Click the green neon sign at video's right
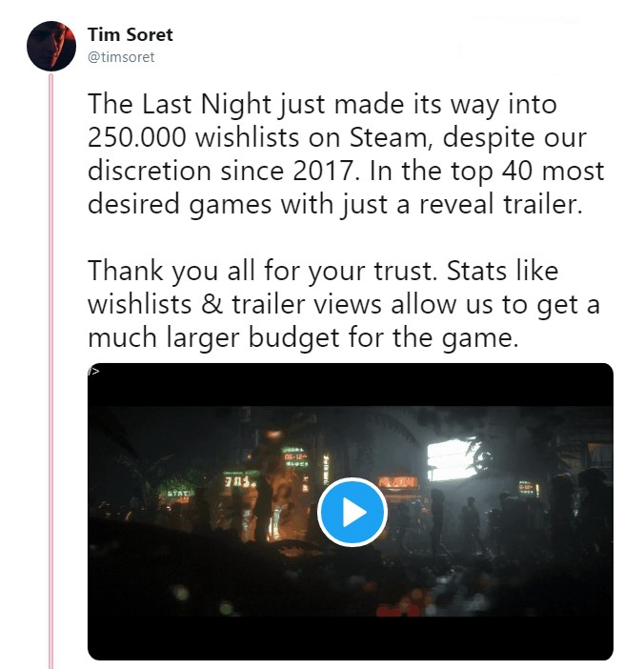 (529, 487)
